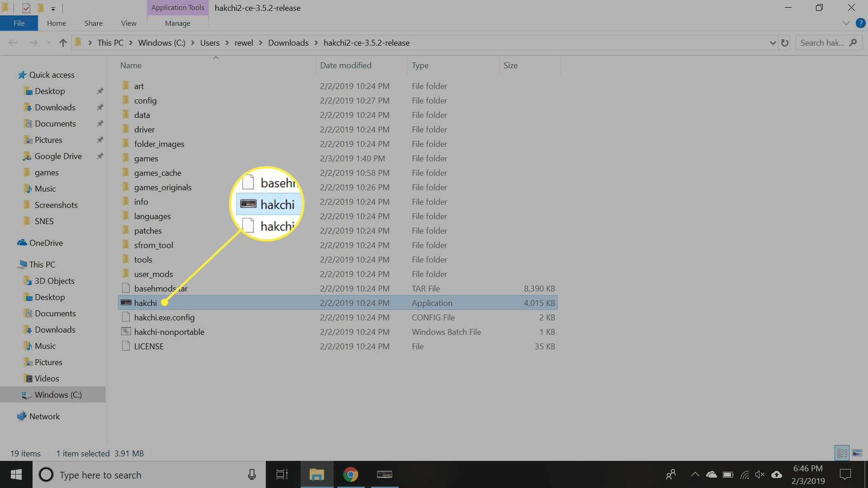
Task: Navigate back using back button
Action: click(x=13, y=42)
